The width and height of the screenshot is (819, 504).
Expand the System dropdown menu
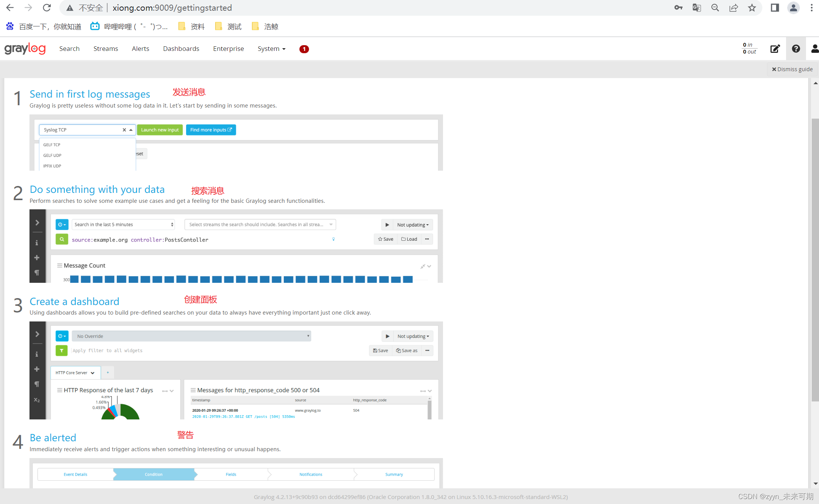coord(271,49)
